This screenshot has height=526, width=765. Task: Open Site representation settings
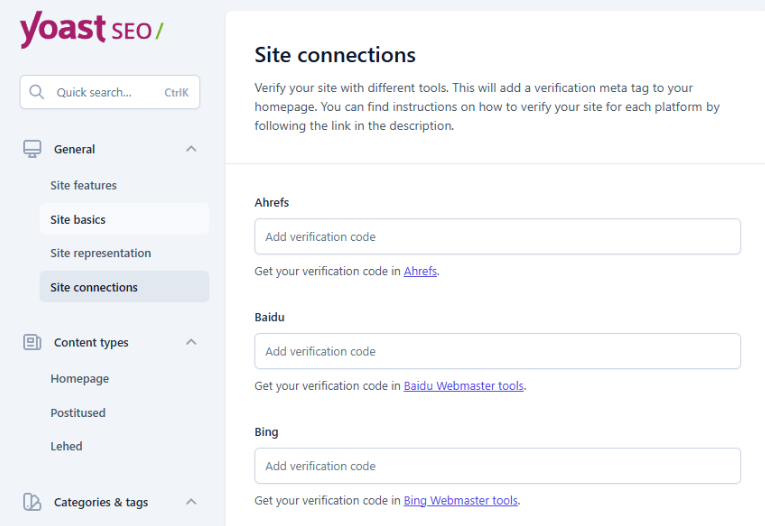[101, 253]
